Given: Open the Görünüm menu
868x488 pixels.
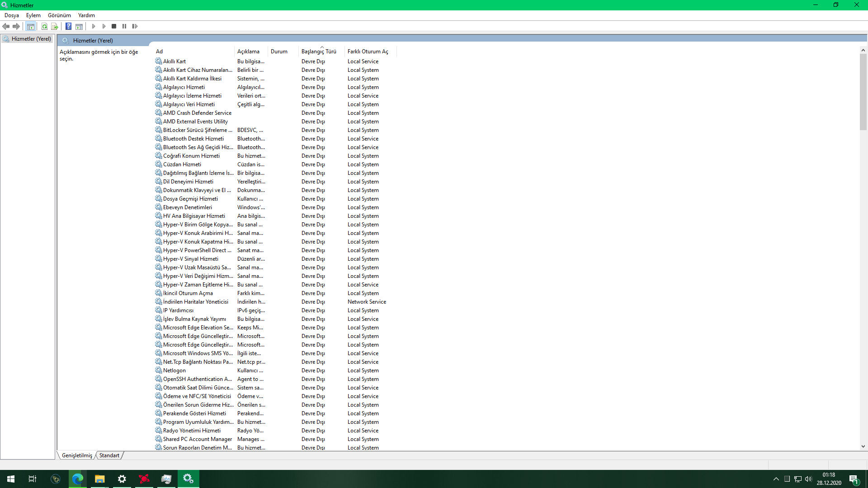Looking at the screenshot, I should (59, 15).
